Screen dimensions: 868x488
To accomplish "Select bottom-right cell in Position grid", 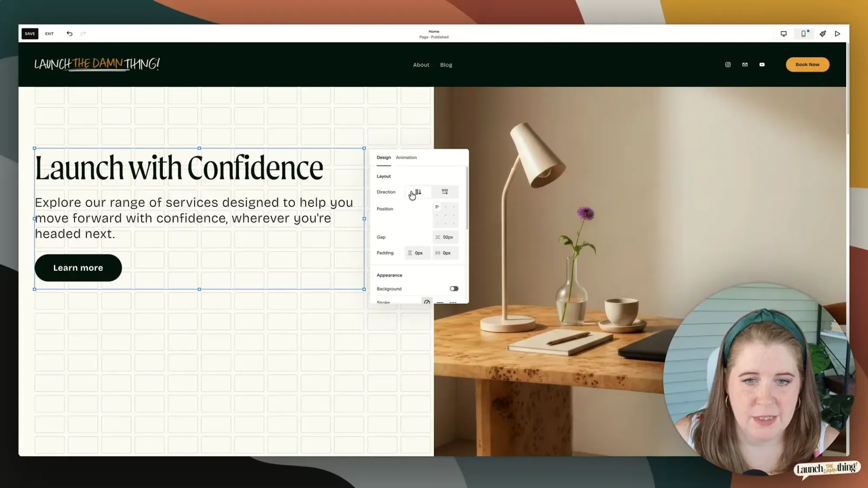I will click(x=454, y=223).
